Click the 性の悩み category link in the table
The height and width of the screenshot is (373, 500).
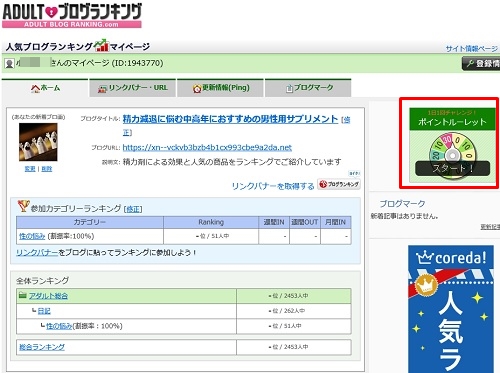[32, 236]
